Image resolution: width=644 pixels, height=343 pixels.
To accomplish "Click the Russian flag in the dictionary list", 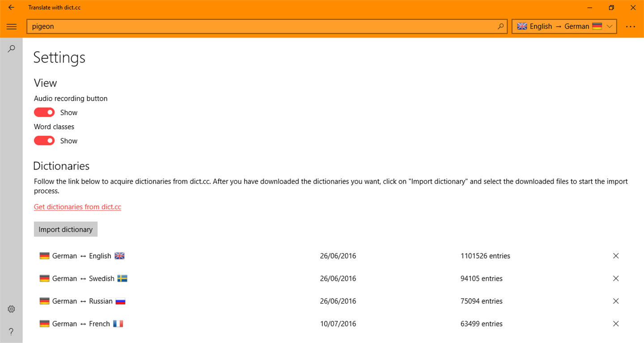I will pos(120,301).
